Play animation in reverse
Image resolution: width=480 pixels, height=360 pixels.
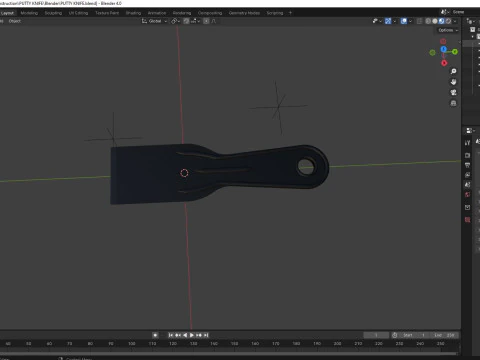pyautogui.click(x=185, y=335)
